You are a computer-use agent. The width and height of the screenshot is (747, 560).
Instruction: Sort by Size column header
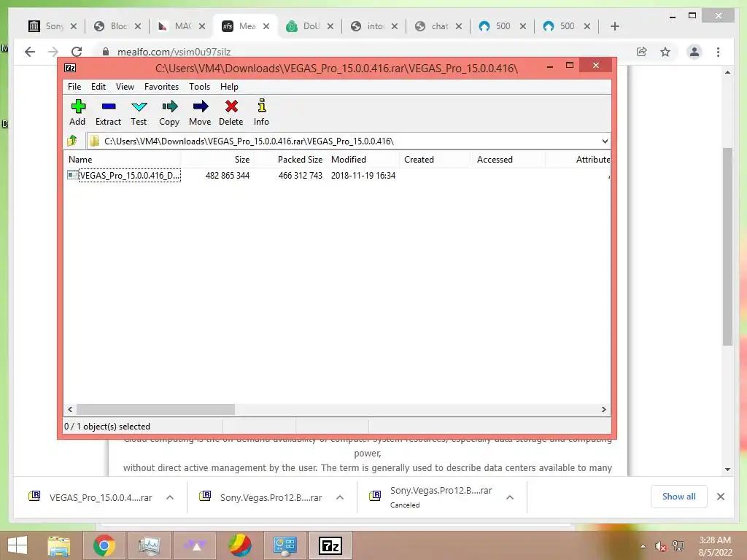click(217, 160)
